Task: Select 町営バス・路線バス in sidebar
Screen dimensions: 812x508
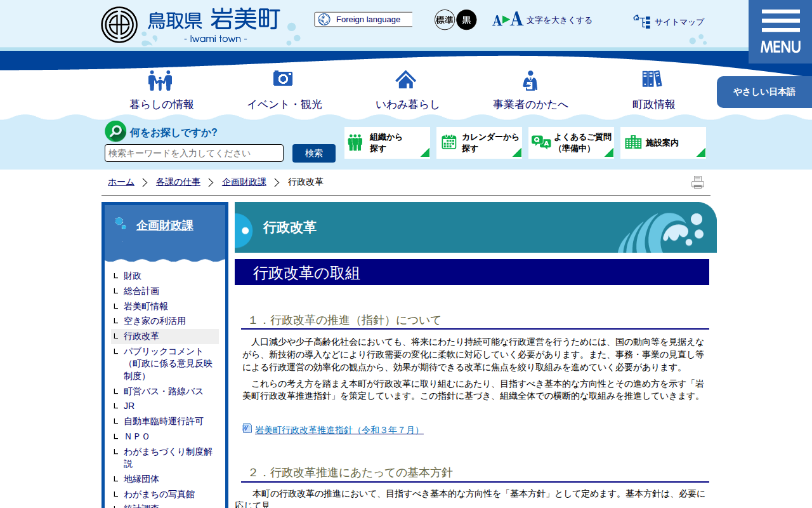Action: click(164, 391)
